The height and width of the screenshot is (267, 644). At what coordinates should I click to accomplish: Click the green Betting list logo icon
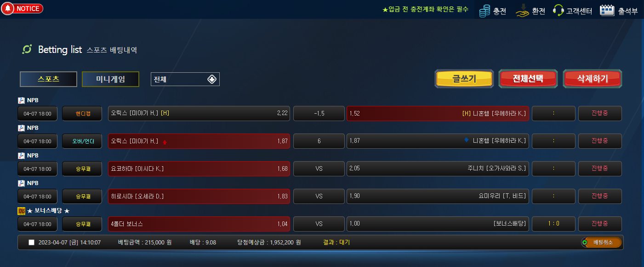27,49
